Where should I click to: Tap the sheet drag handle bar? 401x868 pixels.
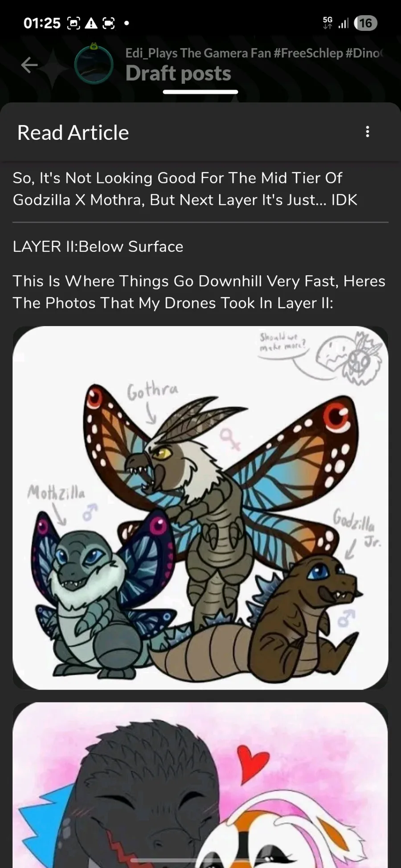200,92
